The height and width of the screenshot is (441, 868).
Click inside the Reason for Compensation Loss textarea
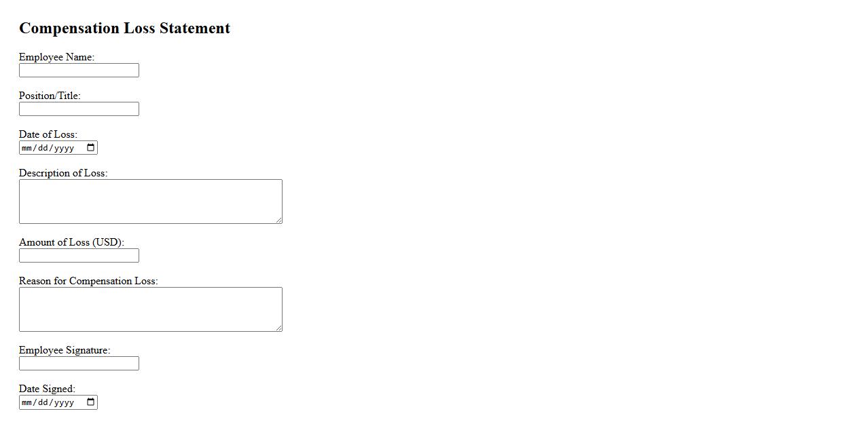(x=150, y=309)
